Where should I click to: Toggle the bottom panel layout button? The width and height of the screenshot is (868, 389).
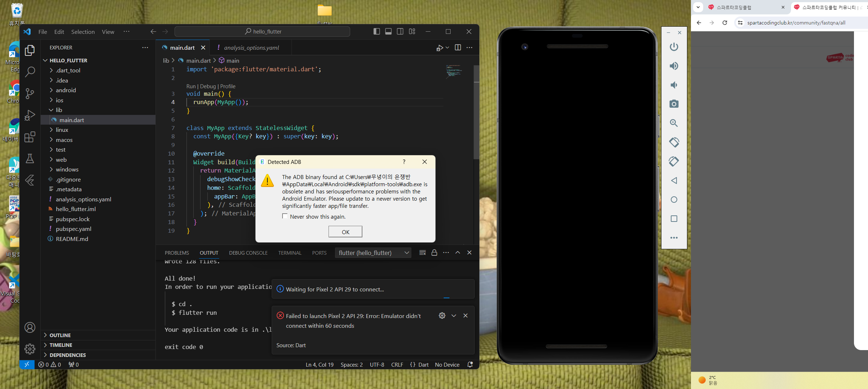388,31
